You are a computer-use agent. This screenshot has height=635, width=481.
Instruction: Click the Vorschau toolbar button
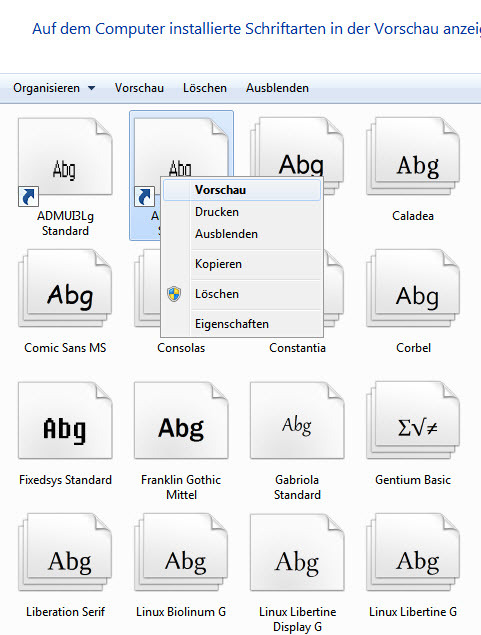click(x=139, y=88)
